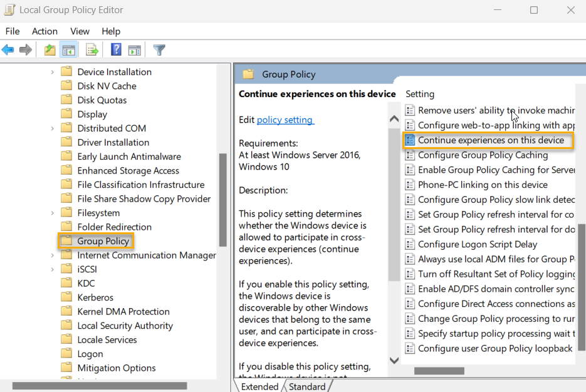
Task: Expand the iSCSI tree node
Action: point(53,269)
